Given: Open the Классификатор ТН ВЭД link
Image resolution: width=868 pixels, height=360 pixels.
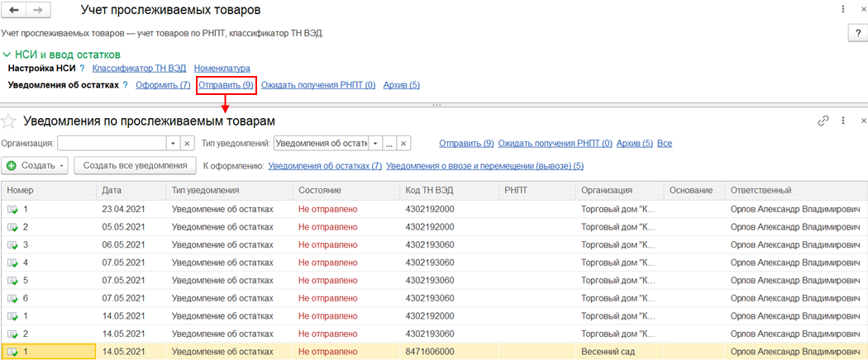Looking at the screenshot, I should (139, 69).
